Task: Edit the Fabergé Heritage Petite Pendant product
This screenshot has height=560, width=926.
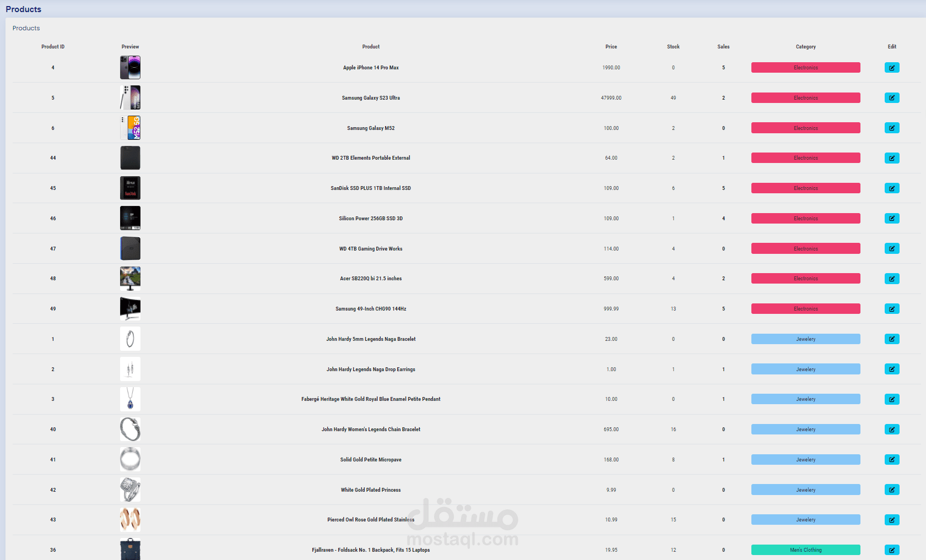Action: (892, 399)
